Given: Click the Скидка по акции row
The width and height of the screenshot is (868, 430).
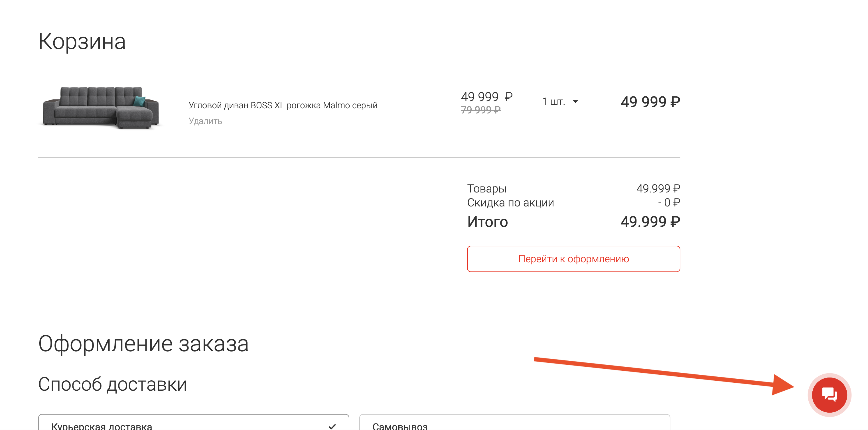Looking at the screenshot, I should [x=573, y=202].
